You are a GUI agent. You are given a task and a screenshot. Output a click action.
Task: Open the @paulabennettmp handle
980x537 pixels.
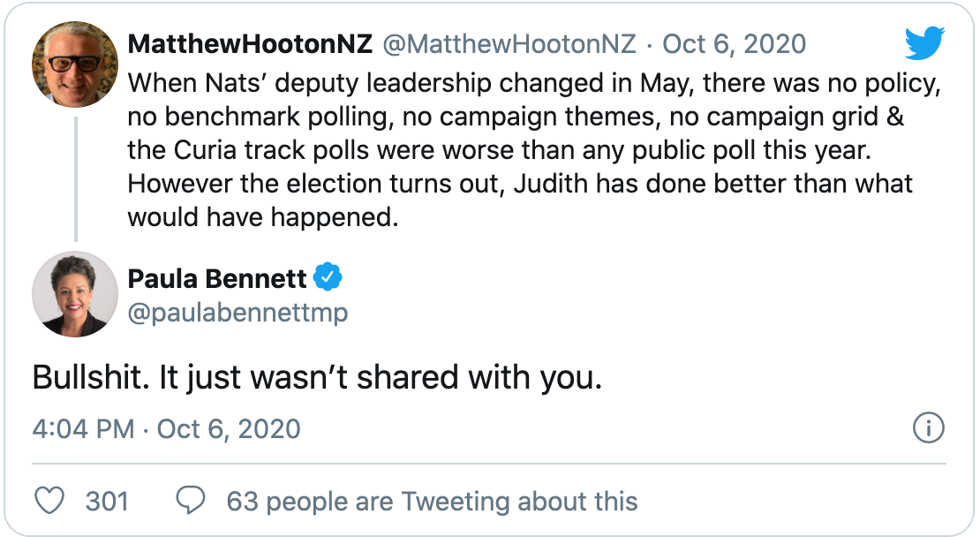tap(237, 312)
